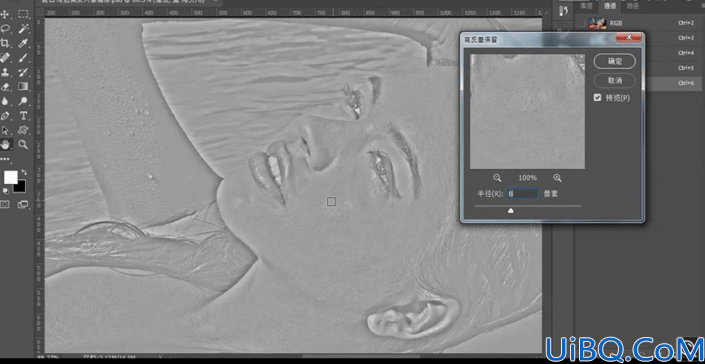Image resolution: width=705 pixels, height=364 pixels.
Task: Click the RGB channel thumbnail
Action: pos(597,23)
